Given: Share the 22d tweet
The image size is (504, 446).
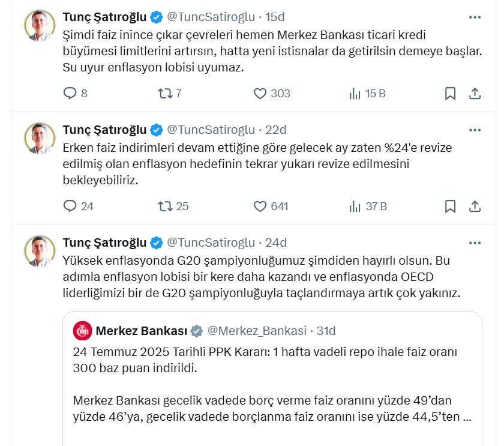Looking at the screenshot, I should [474, 206].
